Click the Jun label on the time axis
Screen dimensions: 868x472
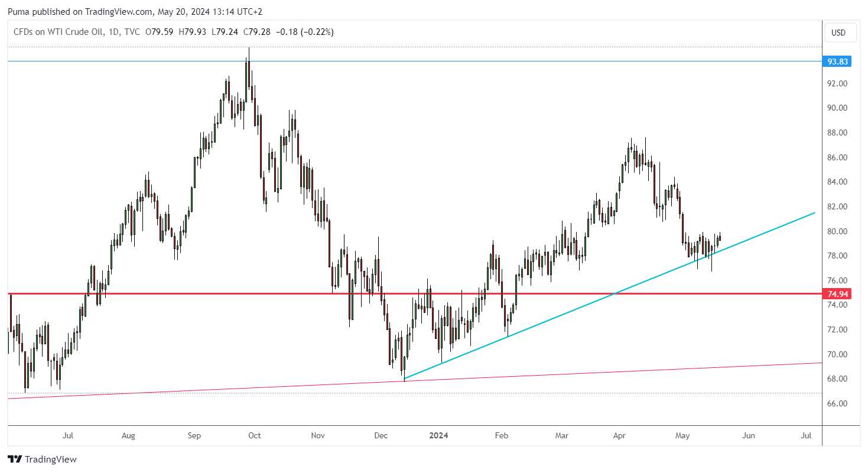pyautogui.click(x=749, y=436)
